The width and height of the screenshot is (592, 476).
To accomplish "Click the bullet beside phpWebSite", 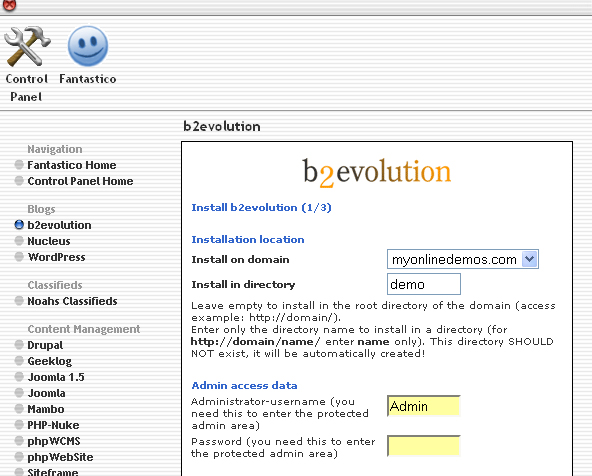I will pos(19,457).
